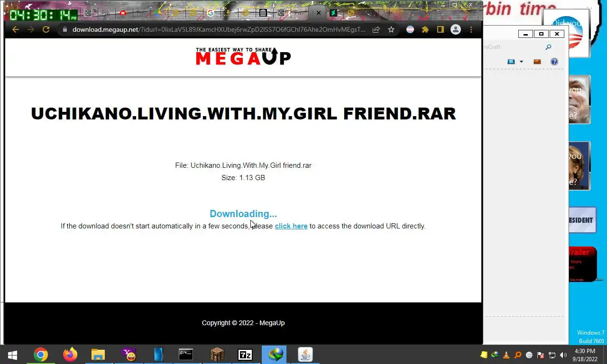Click the 'click here' download link
This screenshot has width=607, height=364.
[291, 226]
